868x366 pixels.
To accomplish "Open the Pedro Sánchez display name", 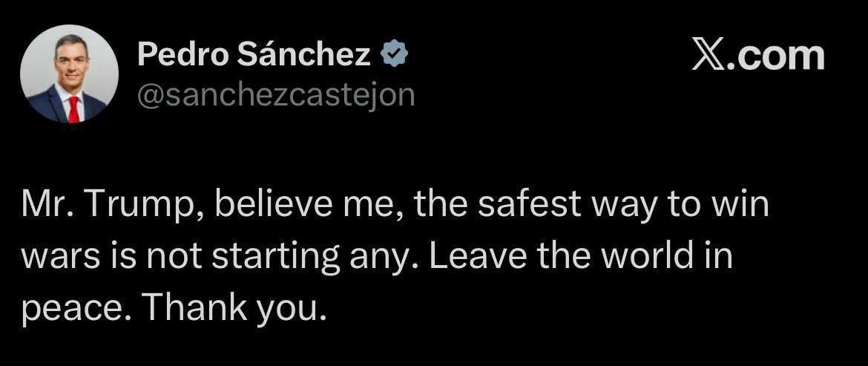I will click(x=254, y=54).
